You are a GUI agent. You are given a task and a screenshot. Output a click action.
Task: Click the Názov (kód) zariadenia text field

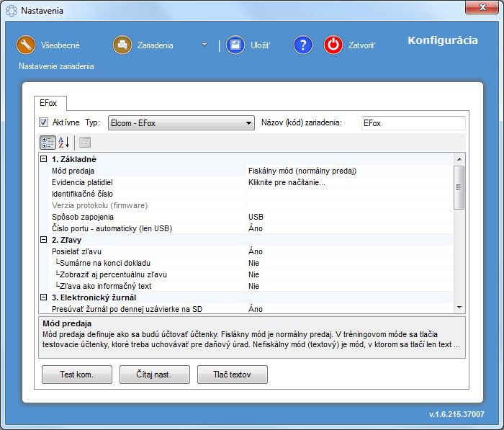(x=413, y=123)
